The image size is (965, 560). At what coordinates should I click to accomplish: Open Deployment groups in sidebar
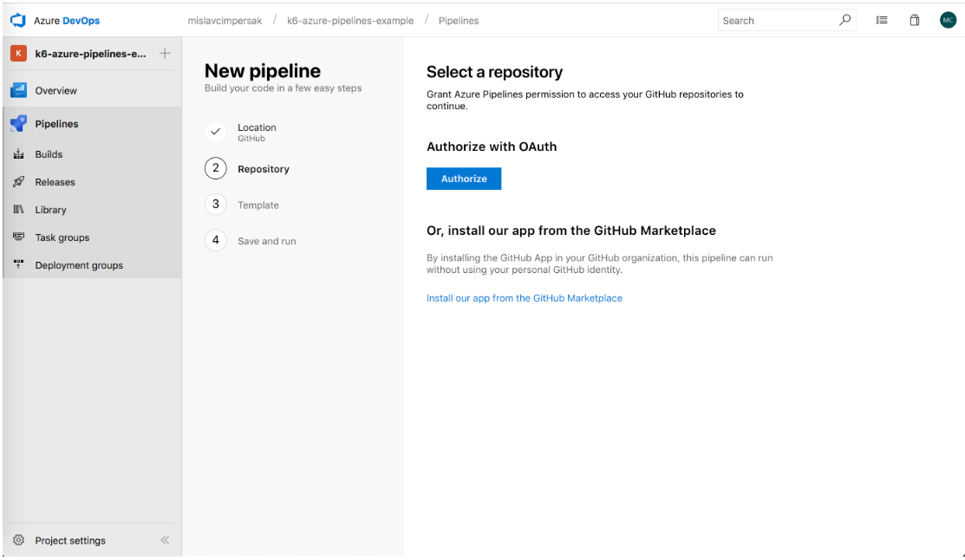pyautogui.click(x=78, y=265)
